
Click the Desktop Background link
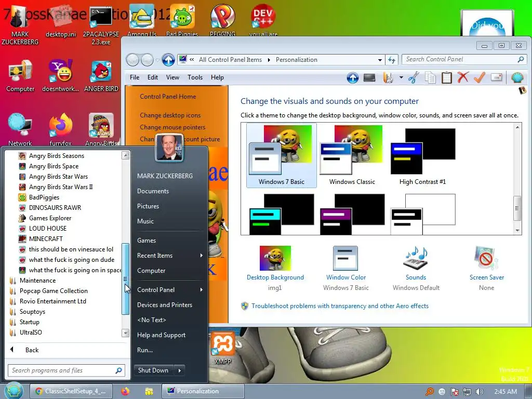pyautogui.click(x=275, y=277)
